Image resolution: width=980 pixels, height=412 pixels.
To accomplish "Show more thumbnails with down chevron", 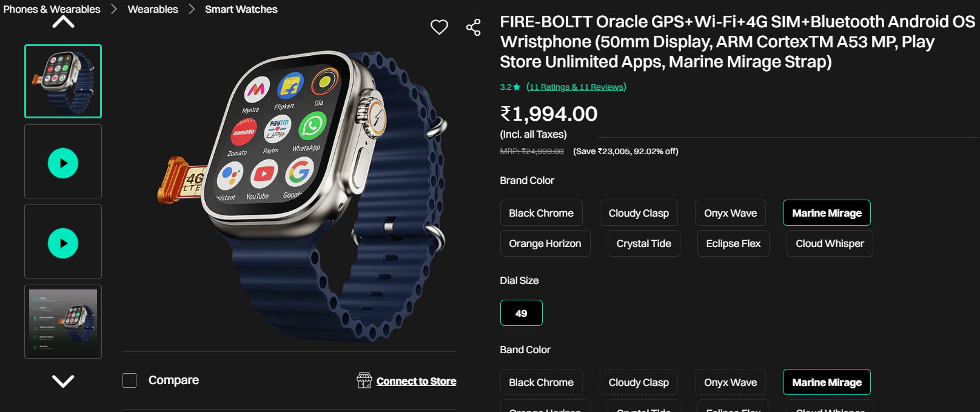I will point(63,381).
